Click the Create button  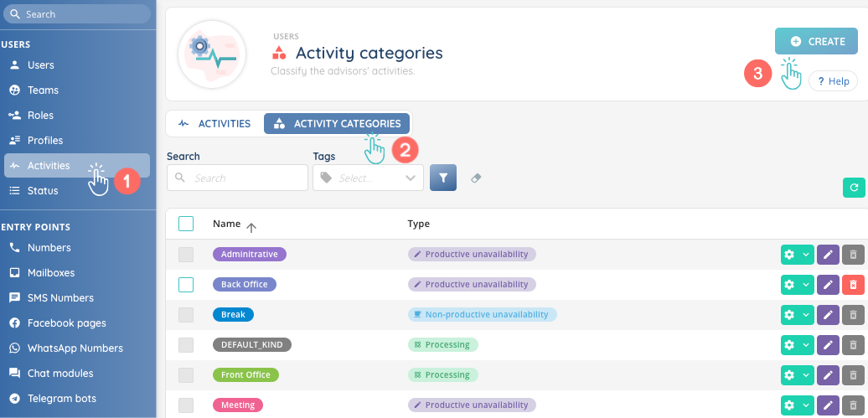click(x=816, y=41)
